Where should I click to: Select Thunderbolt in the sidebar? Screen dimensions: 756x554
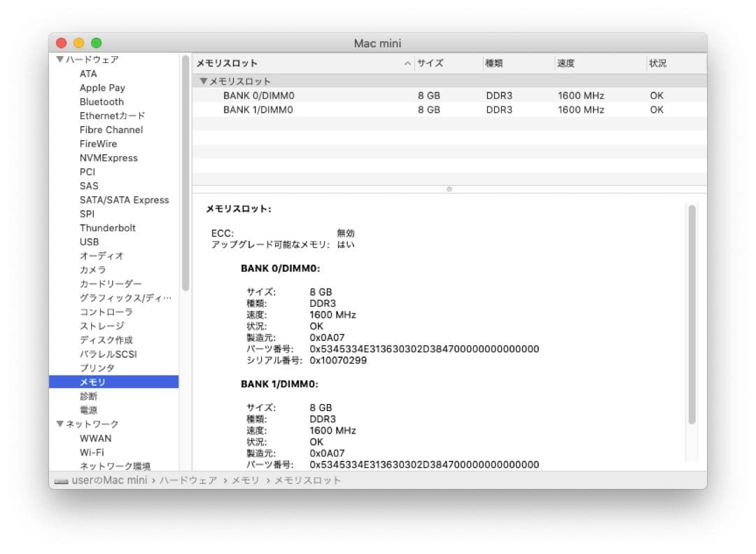tap(108, 228)
